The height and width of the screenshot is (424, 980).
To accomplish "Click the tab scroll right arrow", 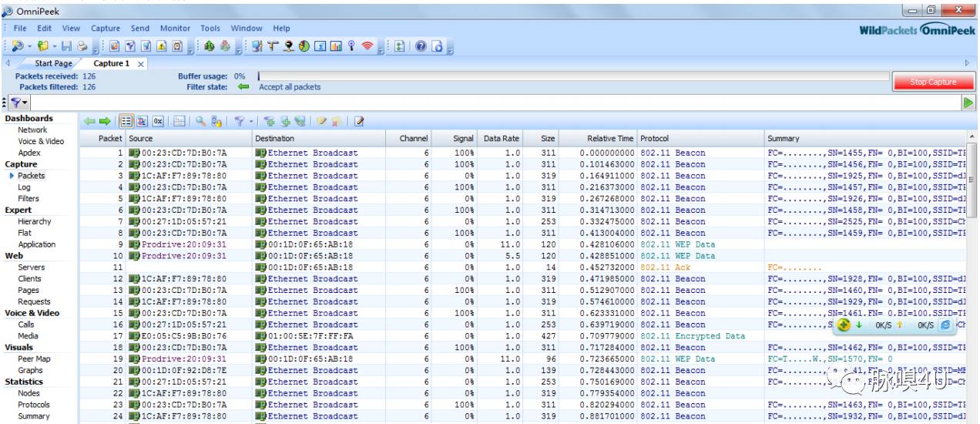I will coord(967,62).
